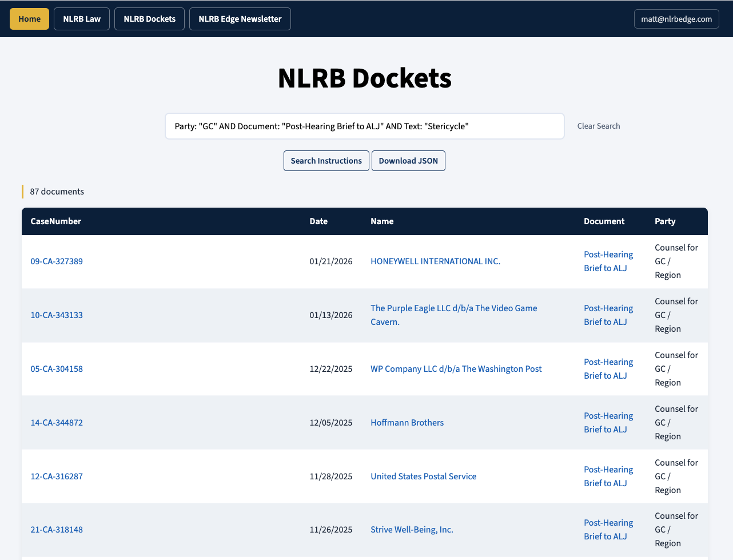Viewport: 733px width, 560px height.
Task: Open case 10-CA-343133
Action: [57, 315]
